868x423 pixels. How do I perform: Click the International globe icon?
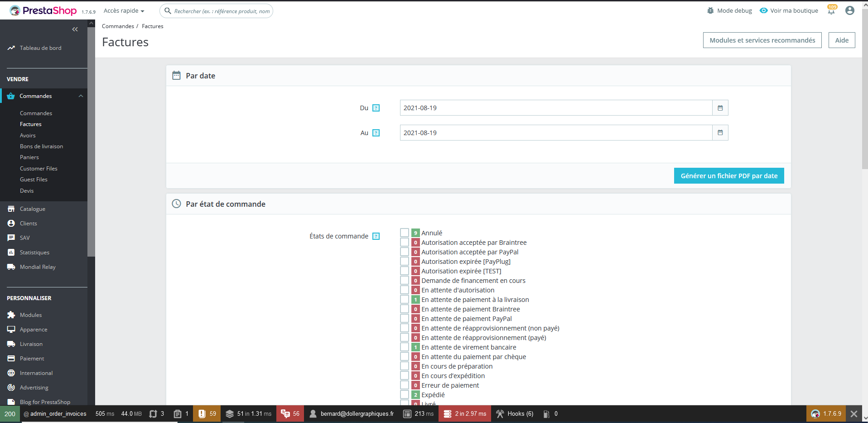point(11,373)
